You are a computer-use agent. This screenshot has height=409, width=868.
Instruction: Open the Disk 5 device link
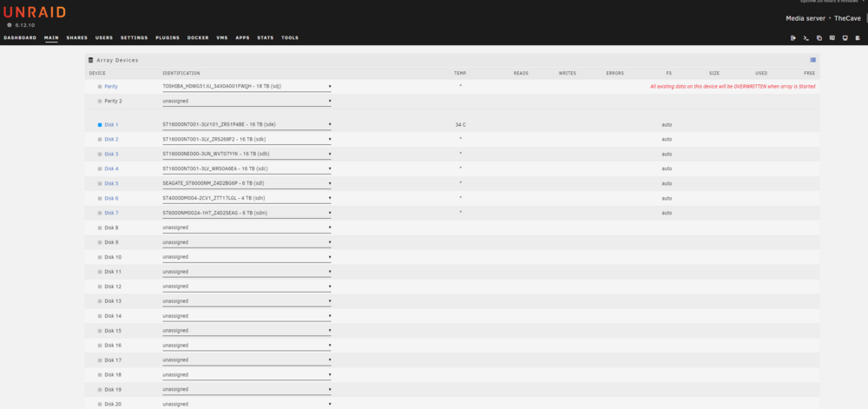(111, 184)
